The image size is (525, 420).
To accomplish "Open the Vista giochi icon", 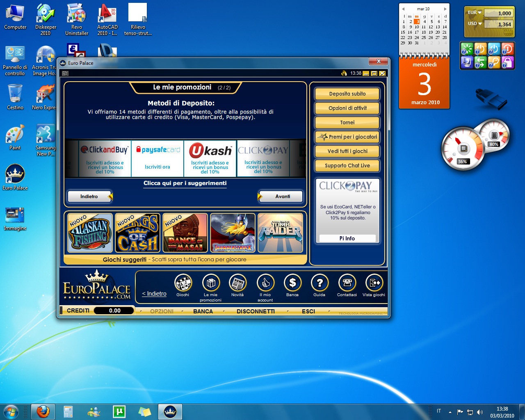I will coord(374,283).
